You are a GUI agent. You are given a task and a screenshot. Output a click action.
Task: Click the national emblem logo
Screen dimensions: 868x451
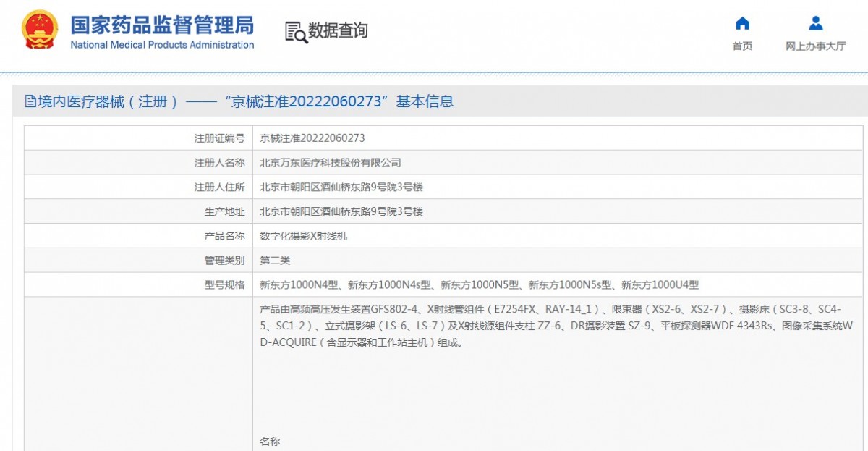(41, 30)
